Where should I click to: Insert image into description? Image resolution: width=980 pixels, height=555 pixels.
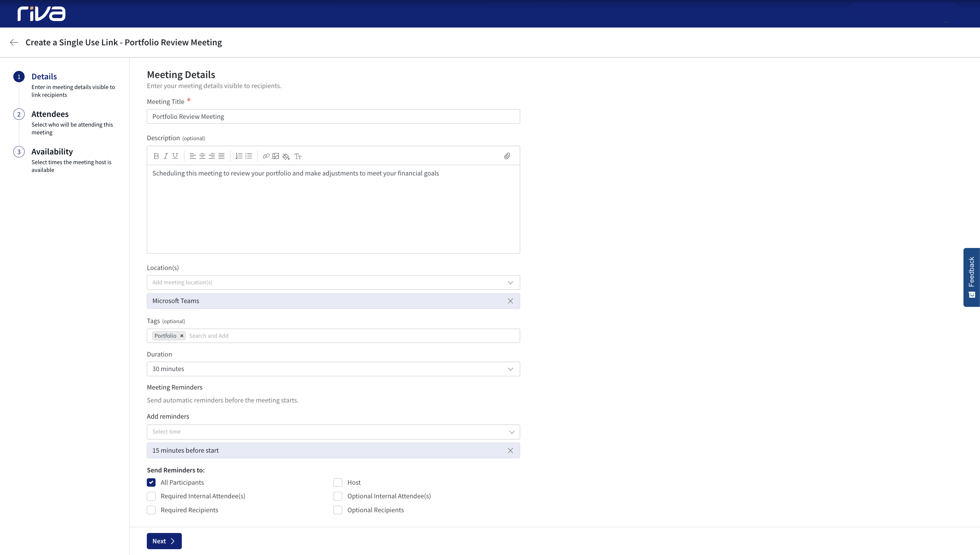coord(276,156)
